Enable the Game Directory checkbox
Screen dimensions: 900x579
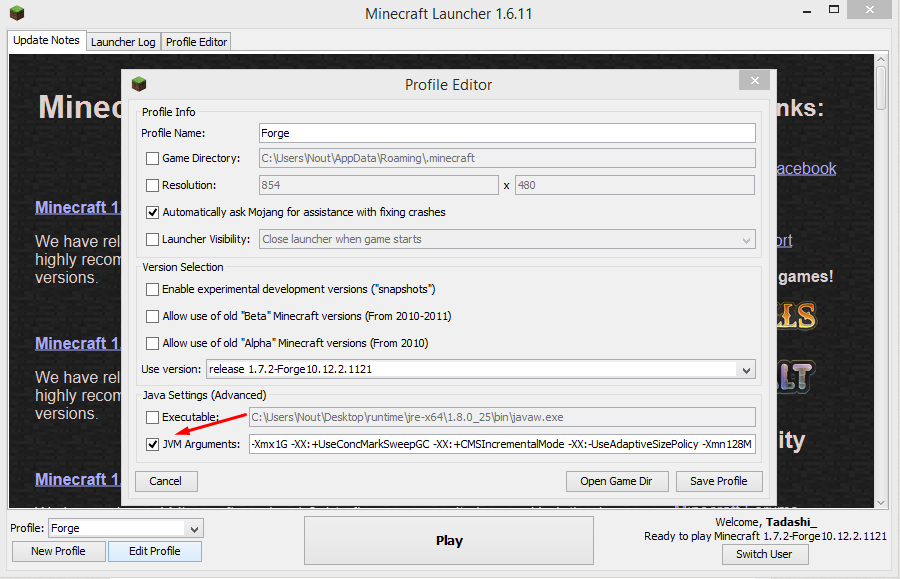click(x=152, y=158)
